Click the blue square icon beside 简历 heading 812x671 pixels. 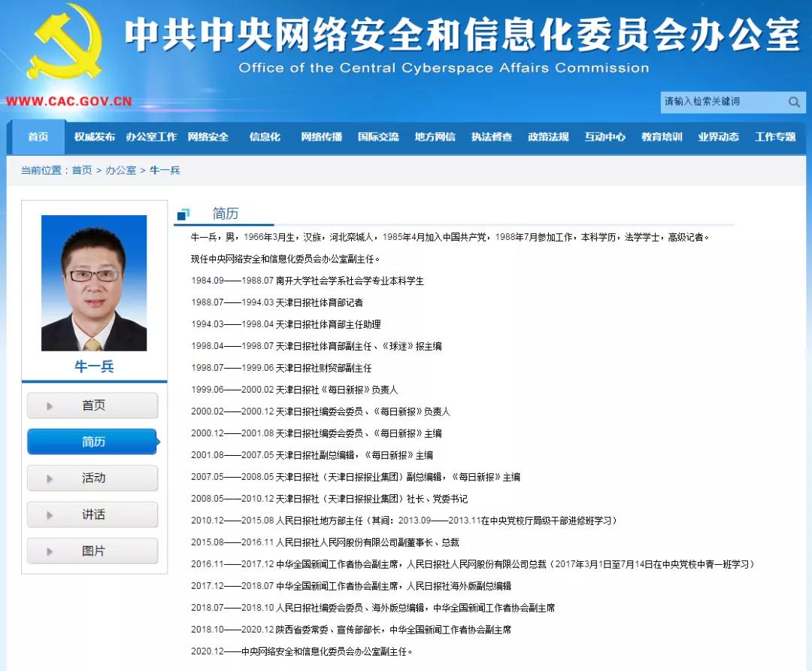[x=183, y=214]
